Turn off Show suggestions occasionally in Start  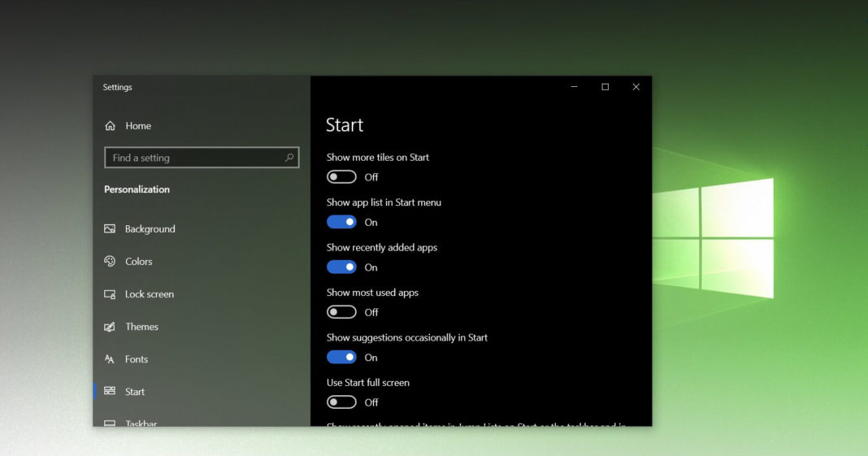point(341,358)
